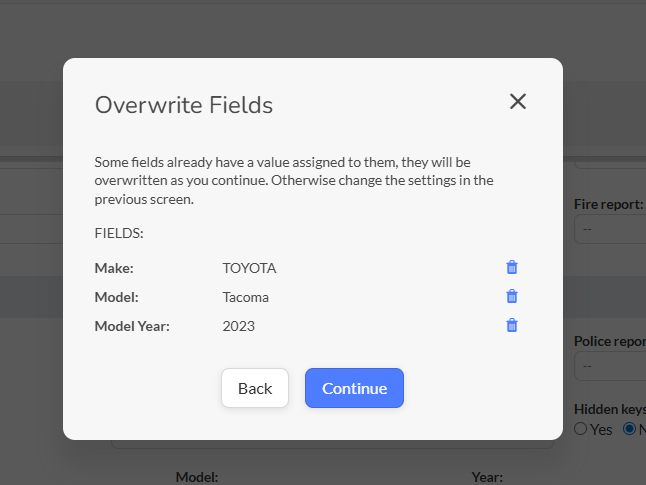Click the blue Continue button
The height and width of the screenshot is (485, 646).
[x=354, y=388]
